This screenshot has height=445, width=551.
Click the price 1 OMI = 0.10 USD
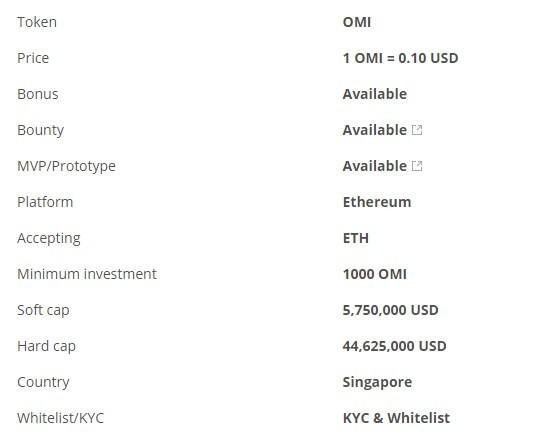click(x=400, y=58)
